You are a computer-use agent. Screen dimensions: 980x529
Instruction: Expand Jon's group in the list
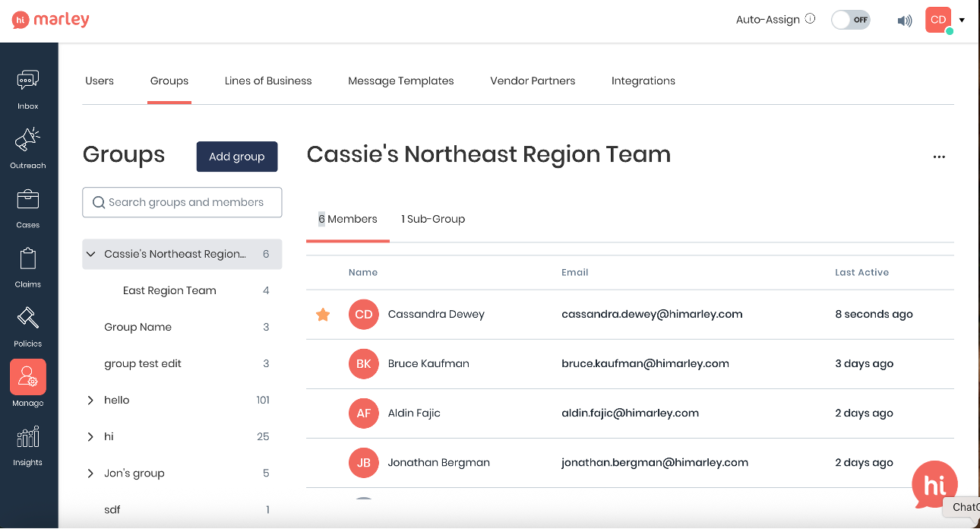click(x=91, y=474)
